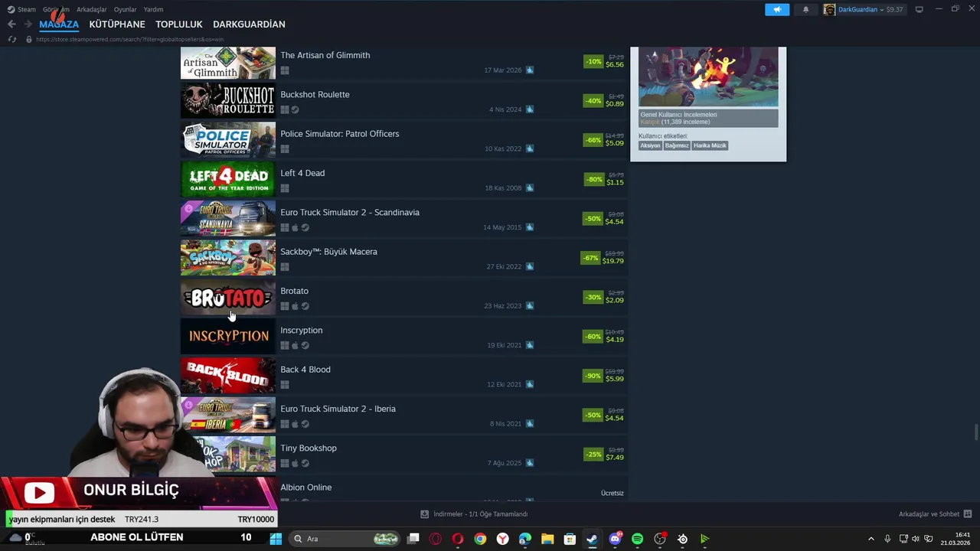Click the Brotato title
The width and height of the screenshot is (980, 551).
[294, 291]
